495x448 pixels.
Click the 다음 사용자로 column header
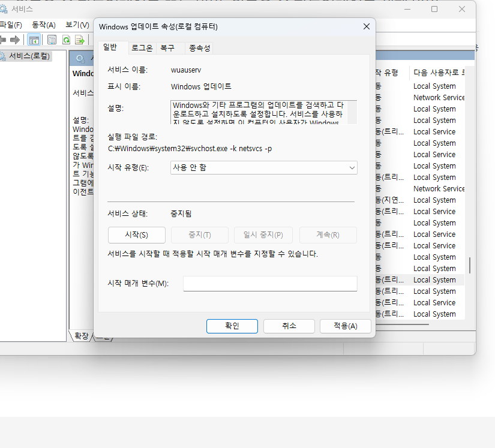point(439,73)
